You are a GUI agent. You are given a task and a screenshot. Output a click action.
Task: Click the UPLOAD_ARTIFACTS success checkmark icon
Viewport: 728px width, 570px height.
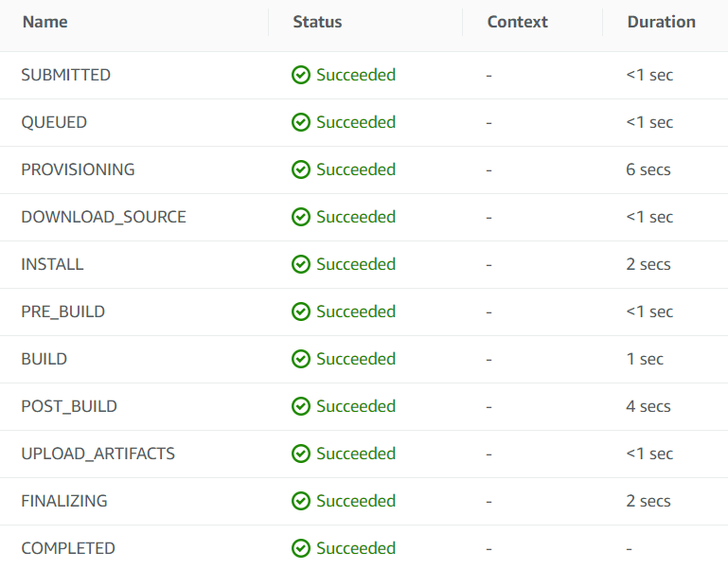301,454
